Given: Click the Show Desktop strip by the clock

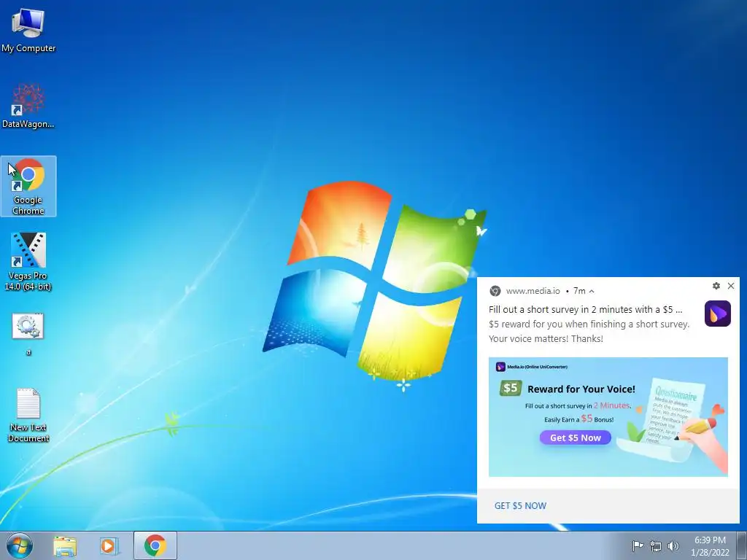Looking at the screenshot, I should tap(742, 545).
